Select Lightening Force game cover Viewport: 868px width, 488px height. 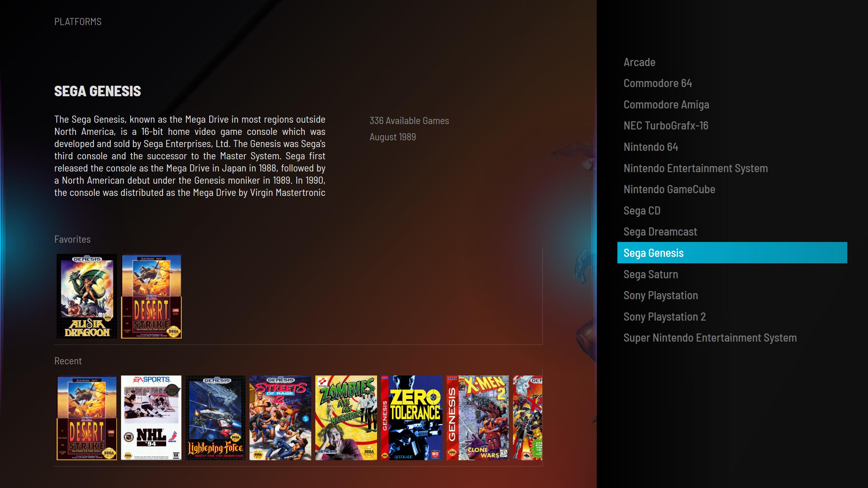(216, 418)
